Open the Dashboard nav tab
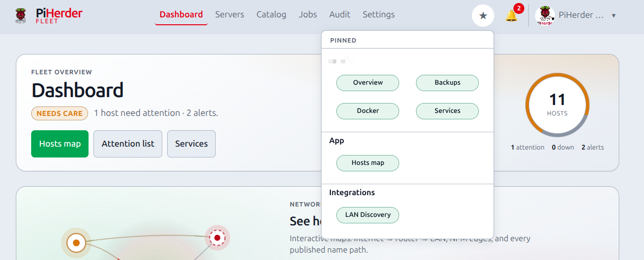 pos(181,14)
